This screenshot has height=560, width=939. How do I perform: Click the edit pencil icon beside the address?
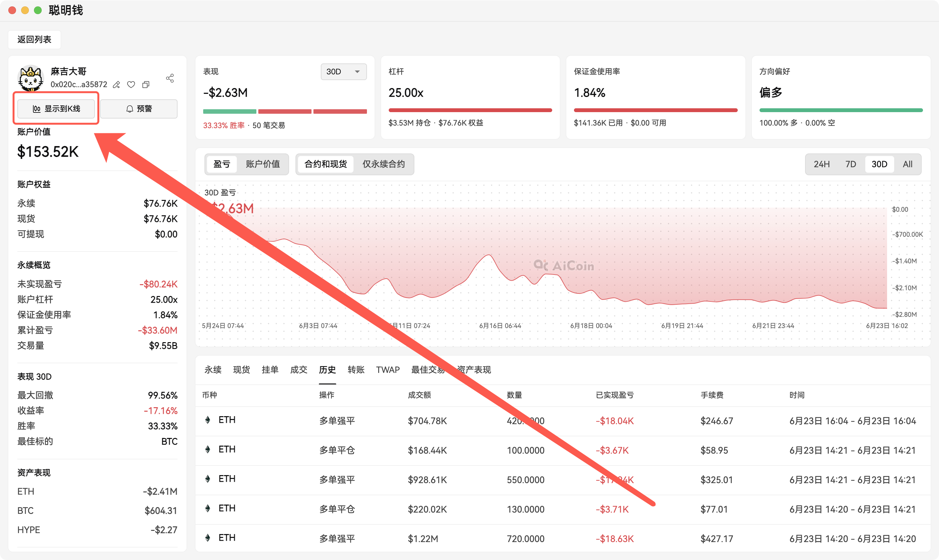pos(117,85)
